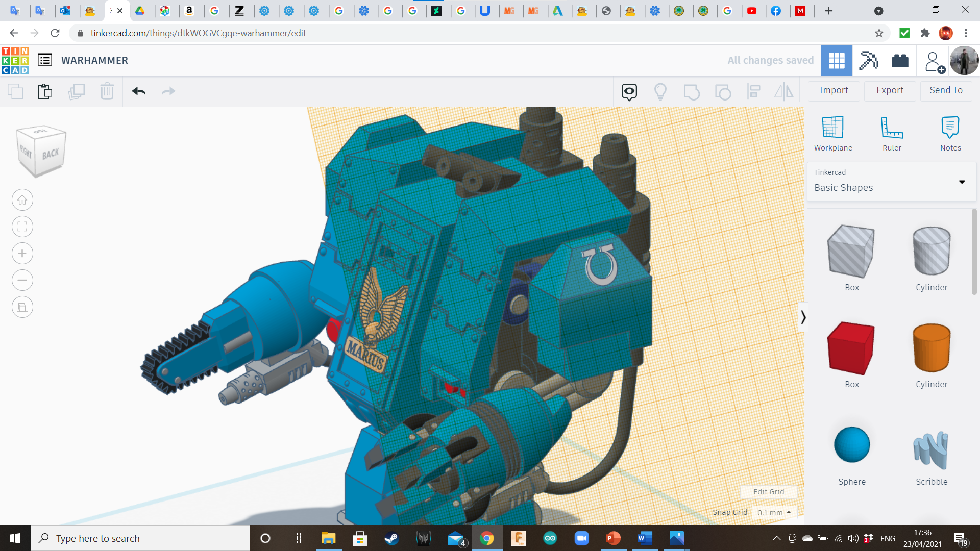Open the Import dialog
Viewport: 980px width, 551px height.
(x=834, y=90)
